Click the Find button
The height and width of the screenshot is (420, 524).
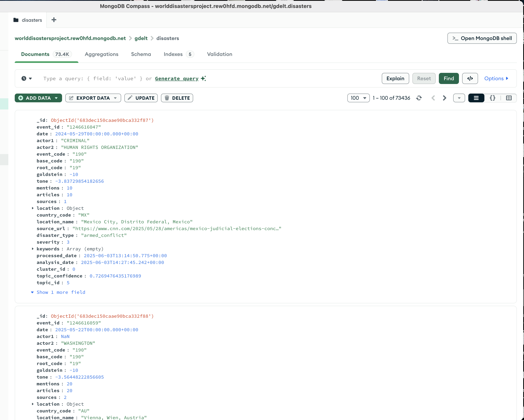[x=448, y=78]
